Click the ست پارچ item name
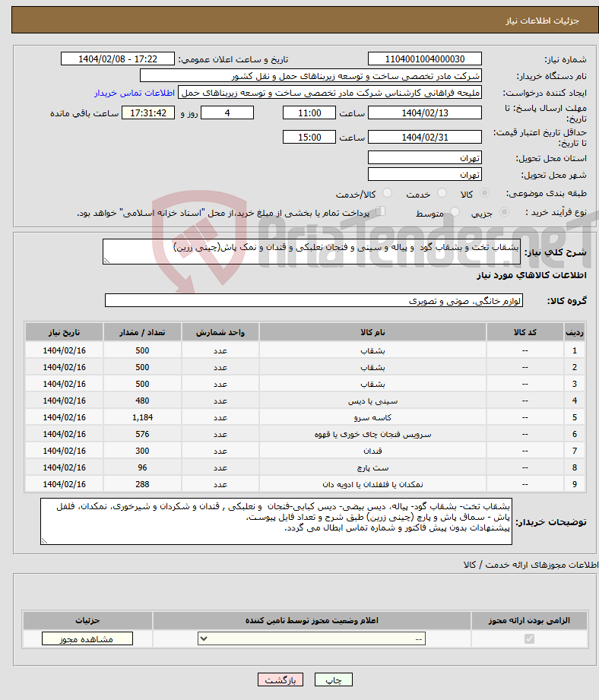 pos(372,468)
